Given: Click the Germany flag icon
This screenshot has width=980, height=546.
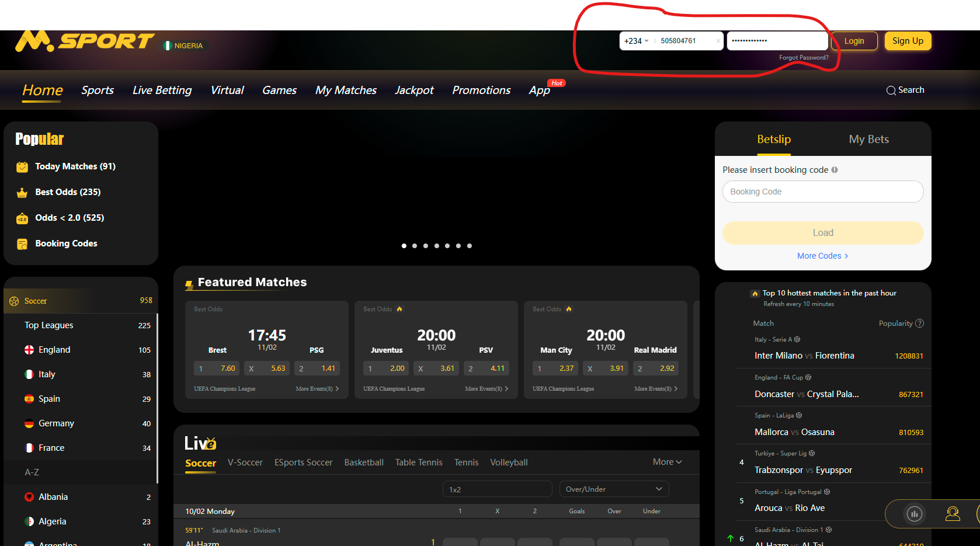Looking at the screenshot, I should click(x=29, y=423).
